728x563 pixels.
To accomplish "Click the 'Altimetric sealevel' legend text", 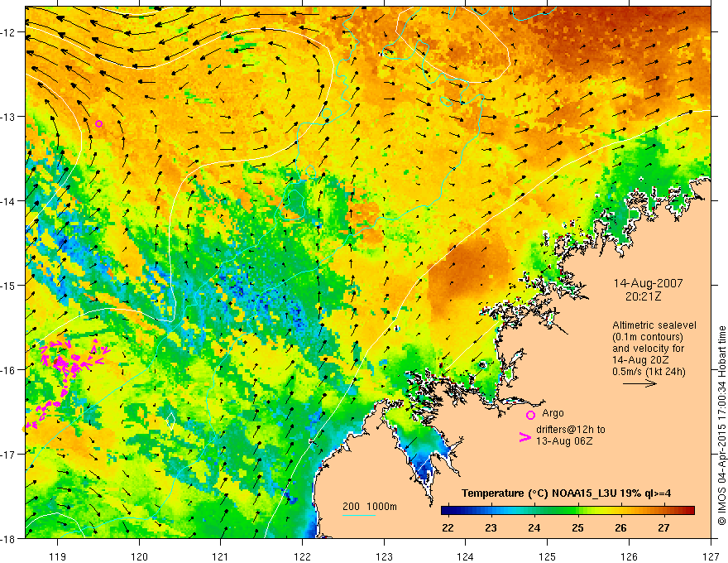I will 654,325.
